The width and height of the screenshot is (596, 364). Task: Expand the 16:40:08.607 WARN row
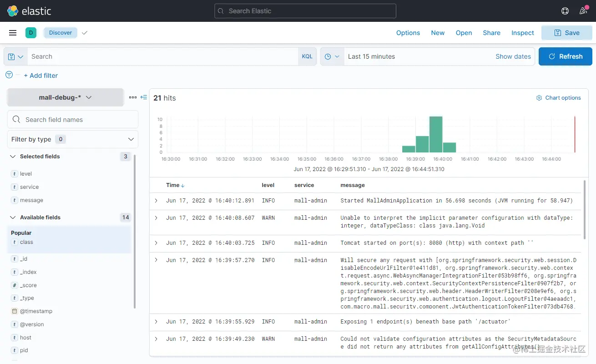pyautogui.click(x=156, y=218)
